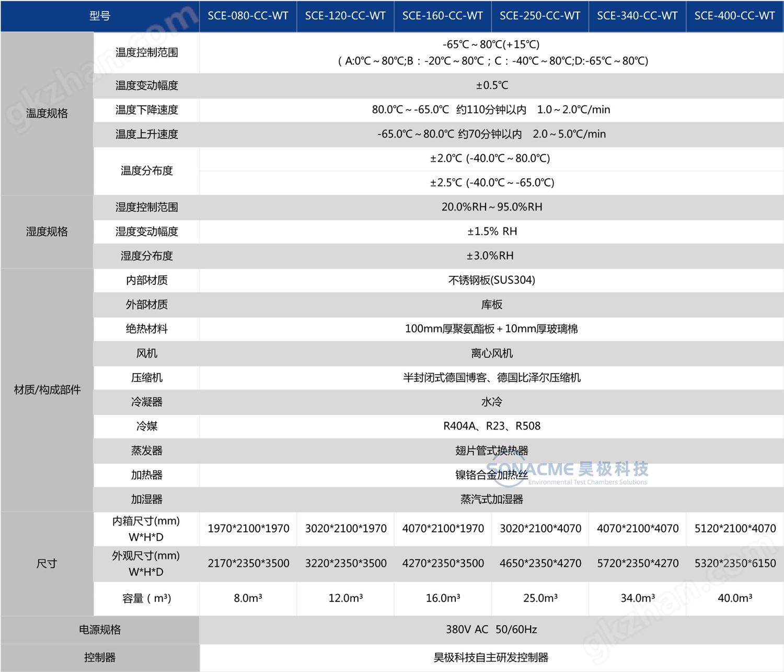The image size is (784, 672).
Task: Click the 冷媒 row label
Action: coord(146,426)
